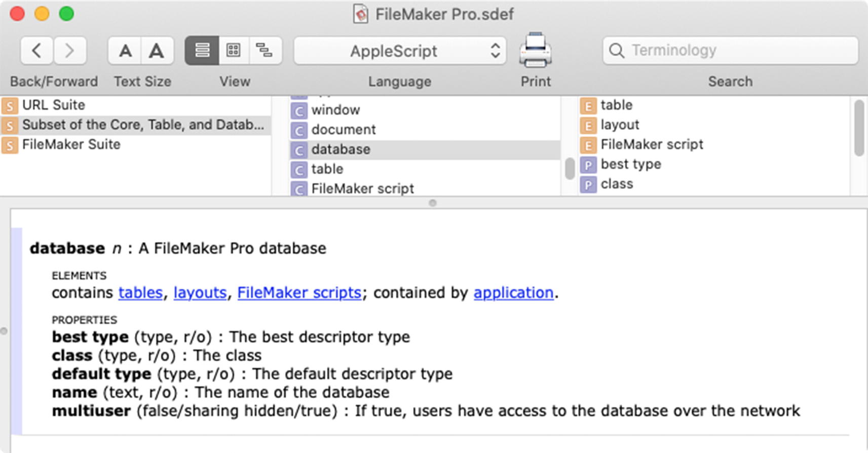Select the FileMaker Suite row
The image size is (868, 453).
coord(135,144)
